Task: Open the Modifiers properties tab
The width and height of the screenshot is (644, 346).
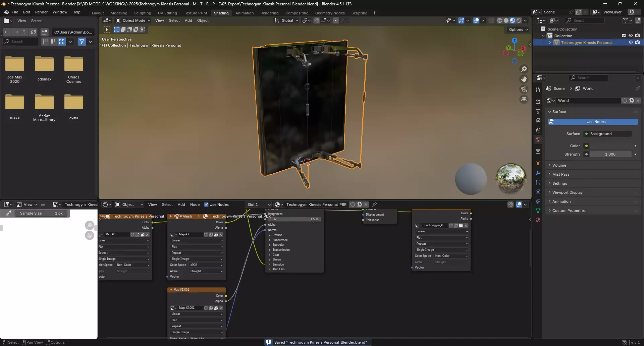Action: click(538, 173)
